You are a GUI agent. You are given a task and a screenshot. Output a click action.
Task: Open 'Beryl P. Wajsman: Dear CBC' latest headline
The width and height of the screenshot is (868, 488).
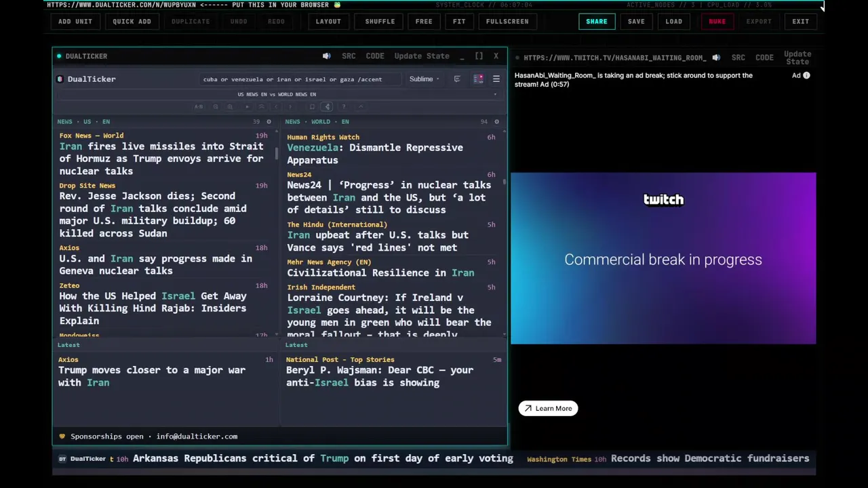pyautogui.click(x=380, y=376)
